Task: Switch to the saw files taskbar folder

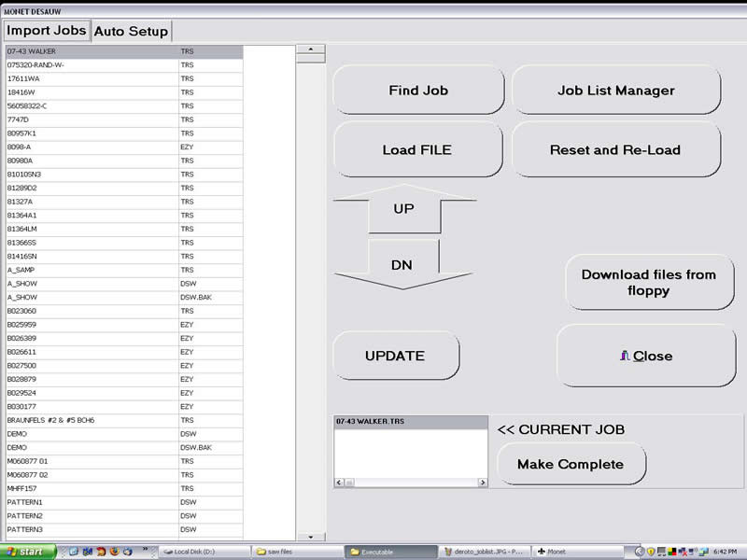Action: (x=295, y=552)
